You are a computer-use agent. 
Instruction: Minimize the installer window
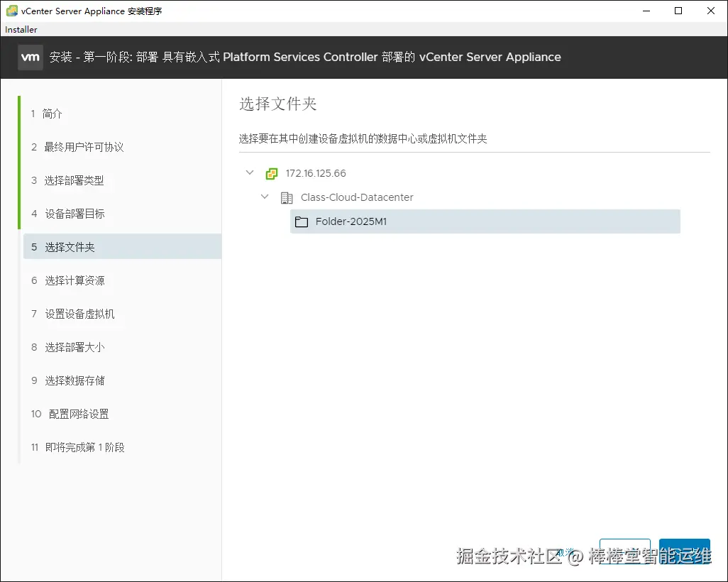646,11
